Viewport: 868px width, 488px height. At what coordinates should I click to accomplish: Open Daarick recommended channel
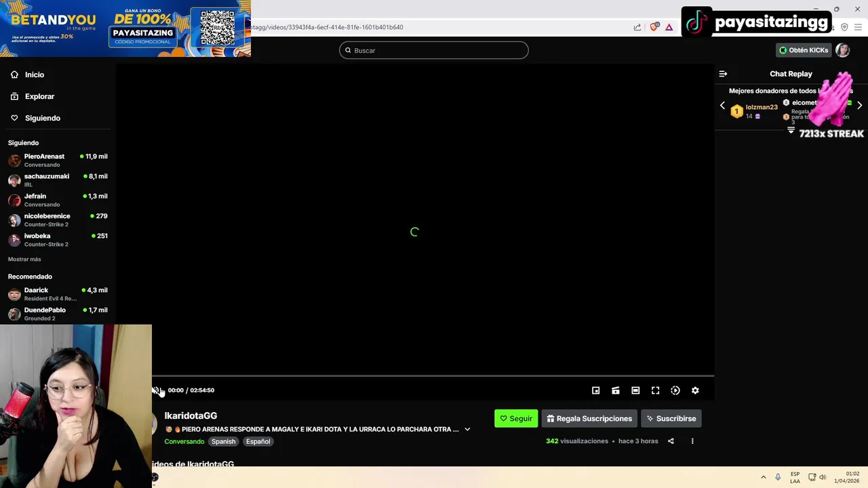(58, 293)
